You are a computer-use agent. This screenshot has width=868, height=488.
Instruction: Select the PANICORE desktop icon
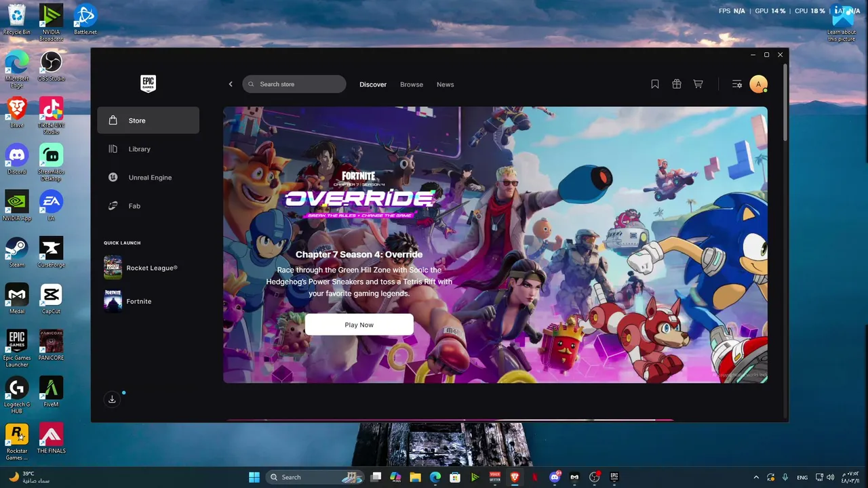(51, 346)
